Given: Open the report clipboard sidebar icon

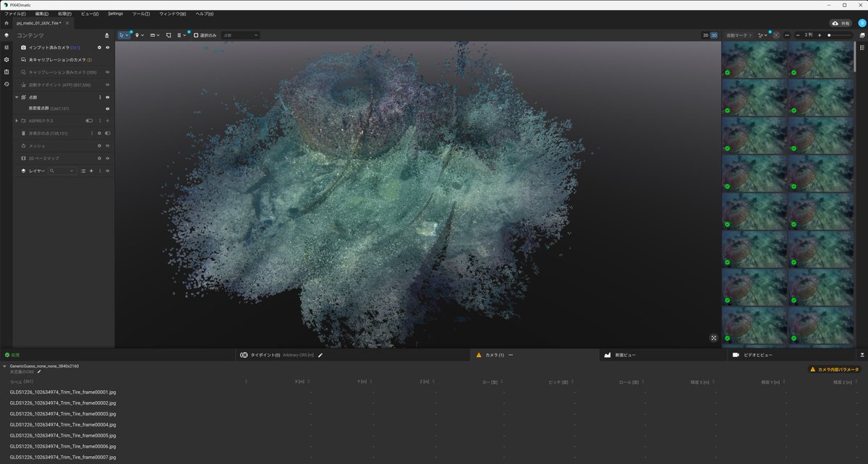Looking at the screenshot, I should pos(6,72).
